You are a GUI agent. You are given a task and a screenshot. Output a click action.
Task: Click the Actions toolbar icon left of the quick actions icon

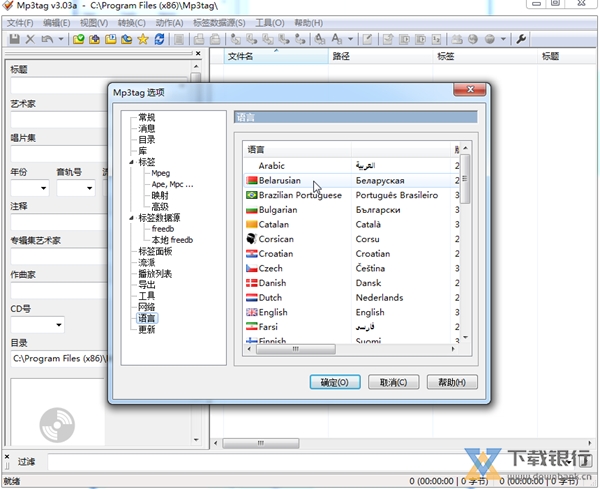(x=320, y=39)
